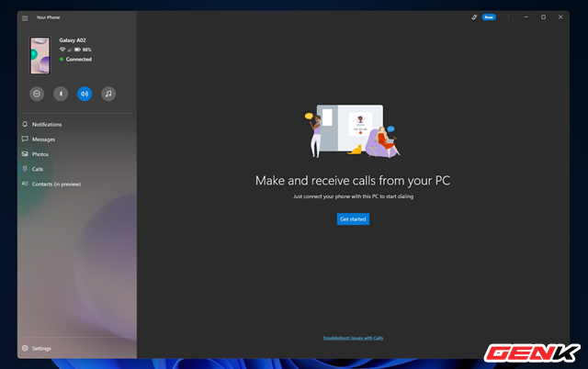Click the calls illustration image

pos(353,130)
